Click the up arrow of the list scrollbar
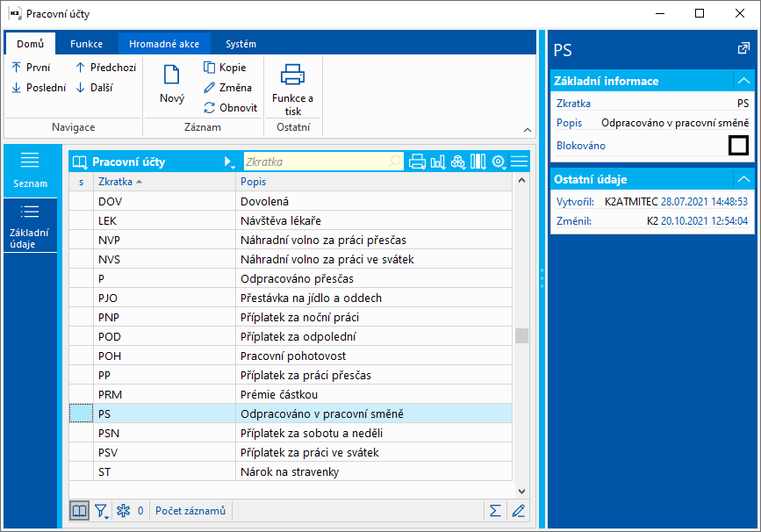 point(521,180)
